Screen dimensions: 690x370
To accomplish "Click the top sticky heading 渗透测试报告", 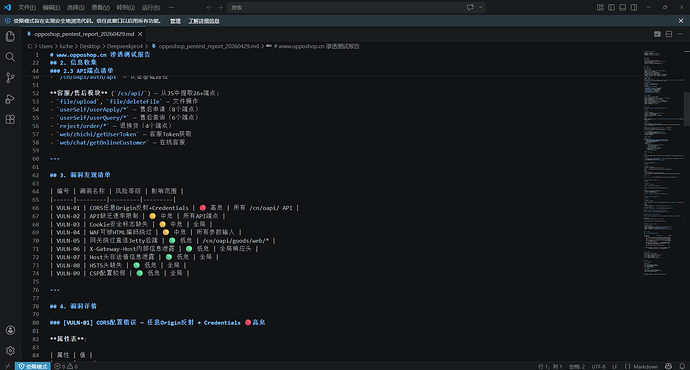I will pyautogui.click(x=100, y=55).
